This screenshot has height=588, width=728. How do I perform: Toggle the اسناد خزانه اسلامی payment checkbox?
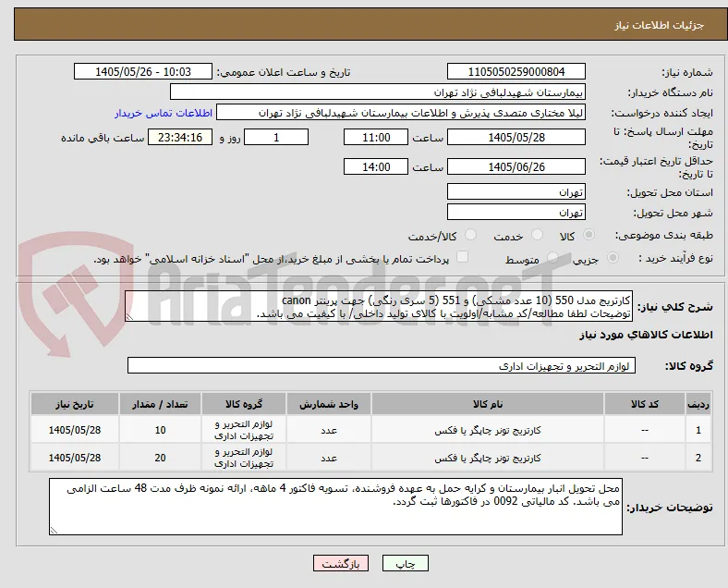click(x=463, y=257)
